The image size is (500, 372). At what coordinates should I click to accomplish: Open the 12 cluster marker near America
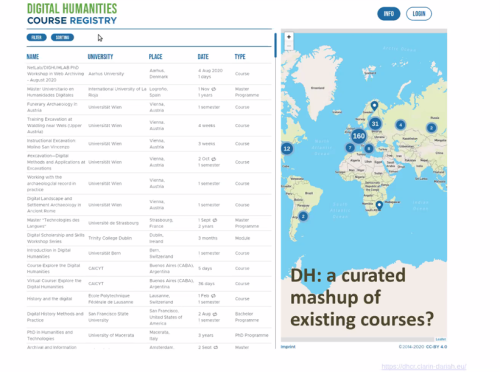click(x=287, y=149)
